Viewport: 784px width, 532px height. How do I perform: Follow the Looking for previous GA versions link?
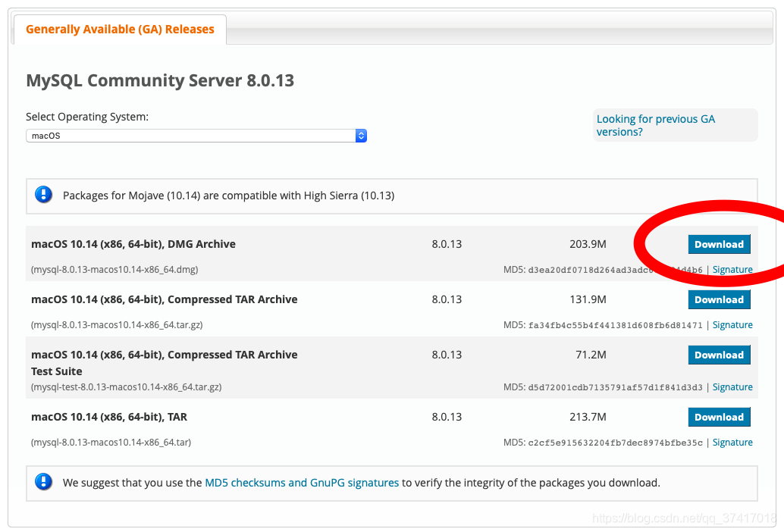(656, 125)
